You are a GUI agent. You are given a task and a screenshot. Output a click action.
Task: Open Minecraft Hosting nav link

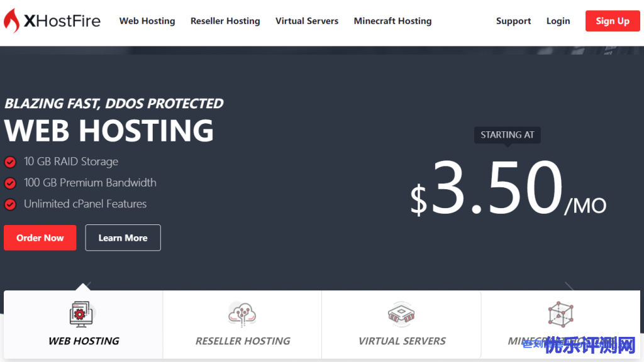pyautogui.click(x=392, y=21)
